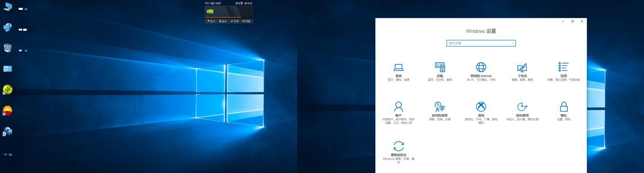Open the 帐户 (Accounts) settings category

coord(398,113)
